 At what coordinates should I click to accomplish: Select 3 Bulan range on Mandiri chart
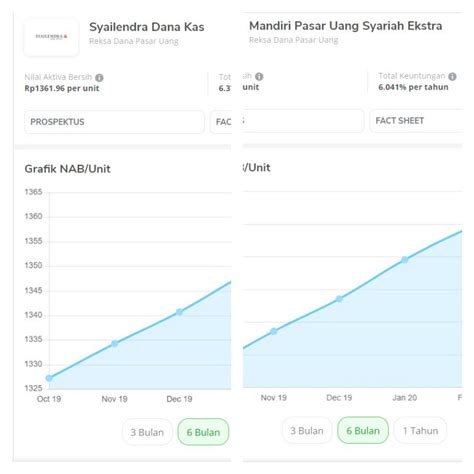tap(307, 431)
